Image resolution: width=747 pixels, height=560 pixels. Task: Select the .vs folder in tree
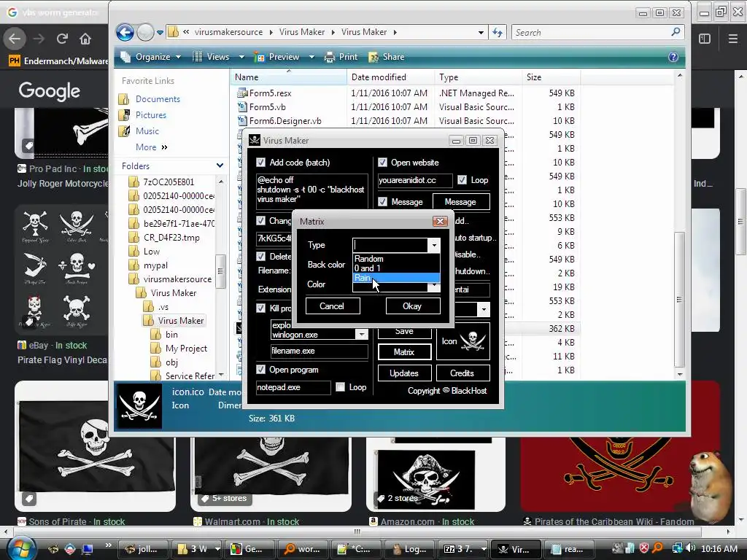coord(163,307)
